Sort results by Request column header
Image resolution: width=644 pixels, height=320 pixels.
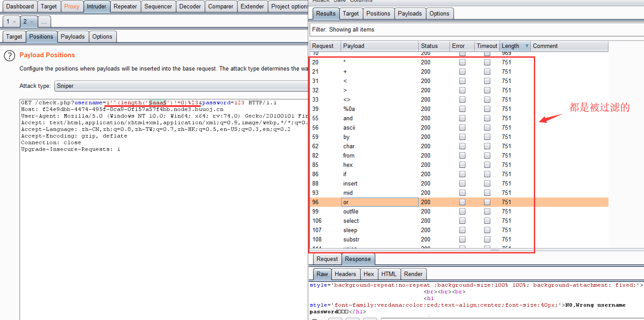click(x=325, y=46)
